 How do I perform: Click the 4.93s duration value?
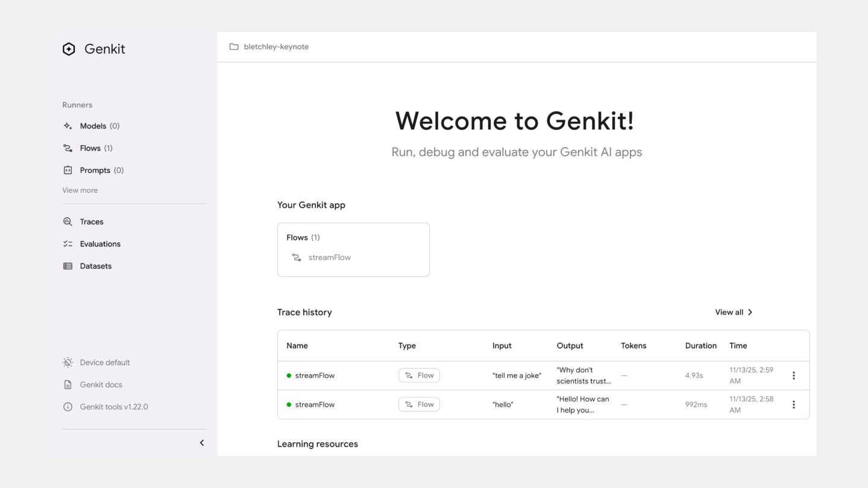click(694, 376)
